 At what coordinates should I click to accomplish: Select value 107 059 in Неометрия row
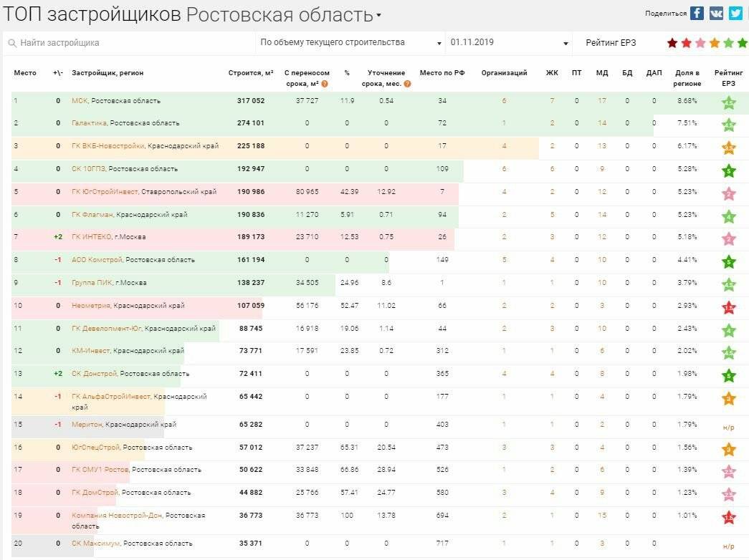(251, 306)
